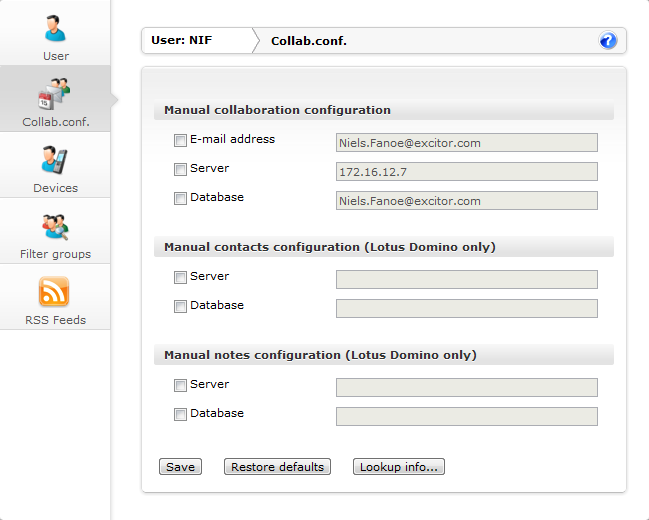
Task: Check the collaboration Database checkbox
Action: (180, 198)
